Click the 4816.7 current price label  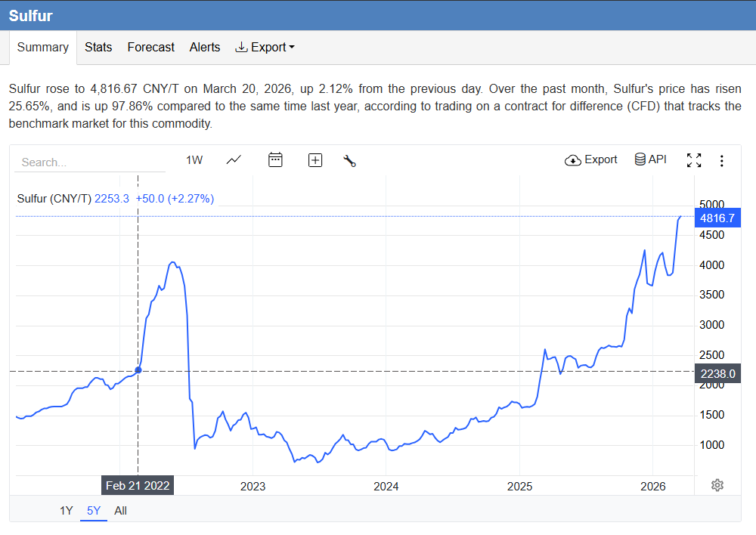[717, 218]
